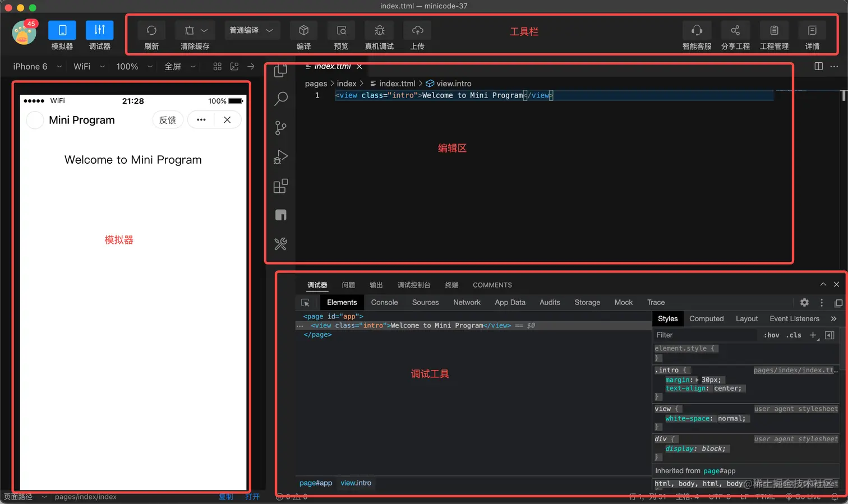Open the search icon in the editor sidebar
Viewport: 848px width, 504px height.
pos(281,99)
